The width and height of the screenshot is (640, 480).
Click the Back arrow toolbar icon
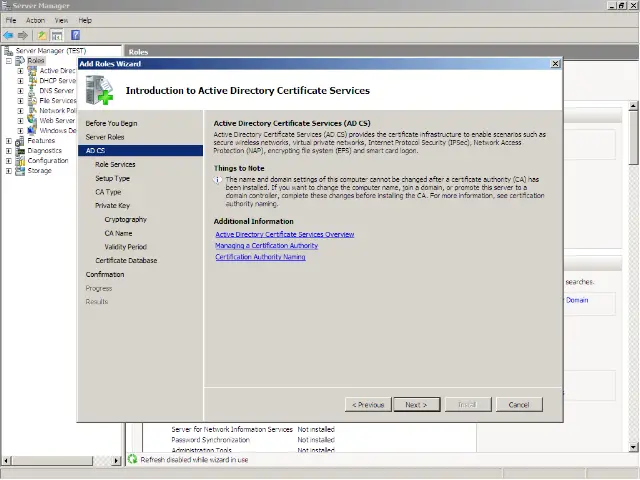click(8, 36)
